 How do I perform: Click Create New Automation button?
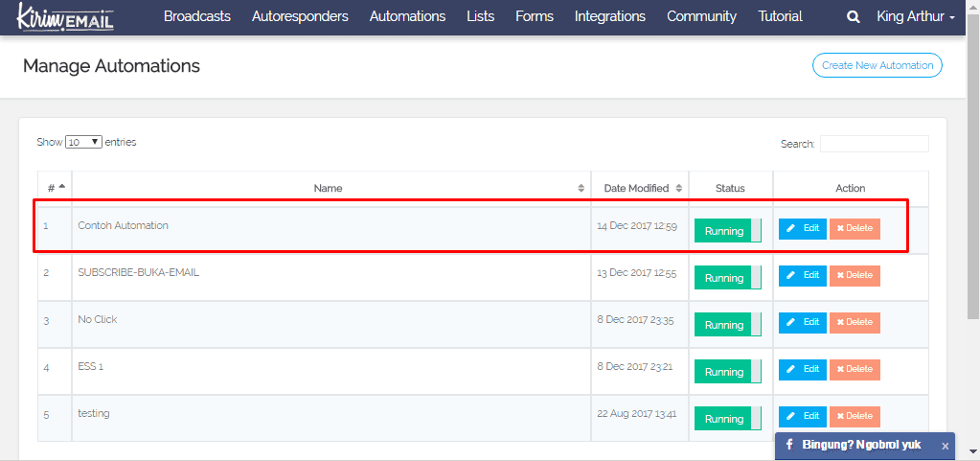tap(877, 65)
